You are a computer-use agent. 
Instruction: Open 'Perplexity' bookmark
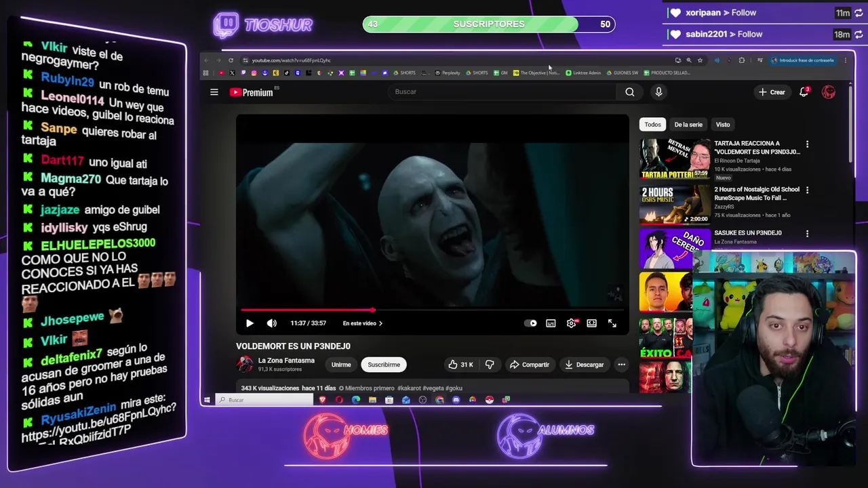(448, 73)
